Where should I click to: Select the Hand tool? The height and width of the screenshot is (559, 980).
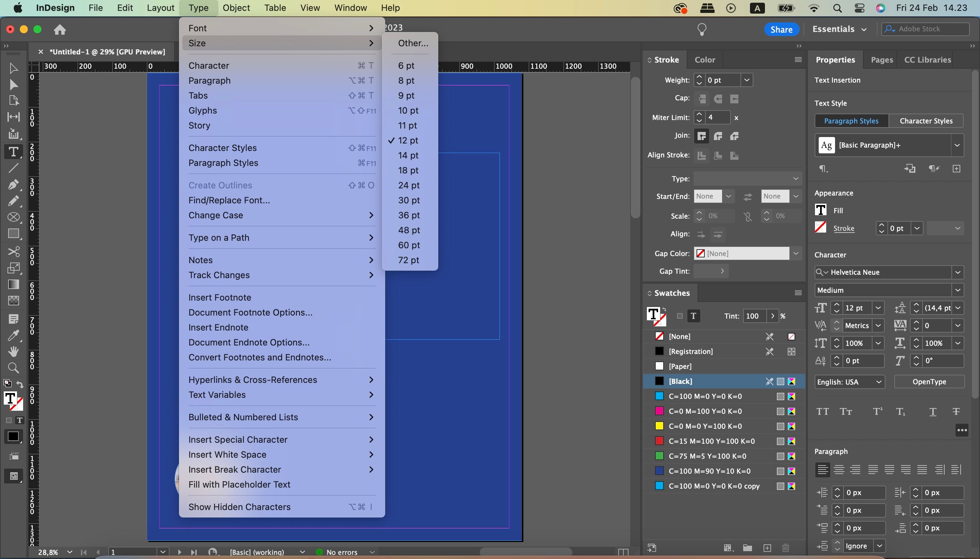(14, 352)
